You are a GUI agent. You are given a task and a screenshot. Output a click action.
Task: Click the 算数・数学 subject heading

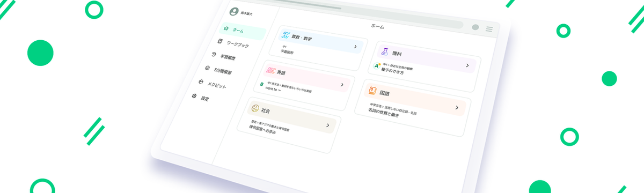[x=302, y=38]
